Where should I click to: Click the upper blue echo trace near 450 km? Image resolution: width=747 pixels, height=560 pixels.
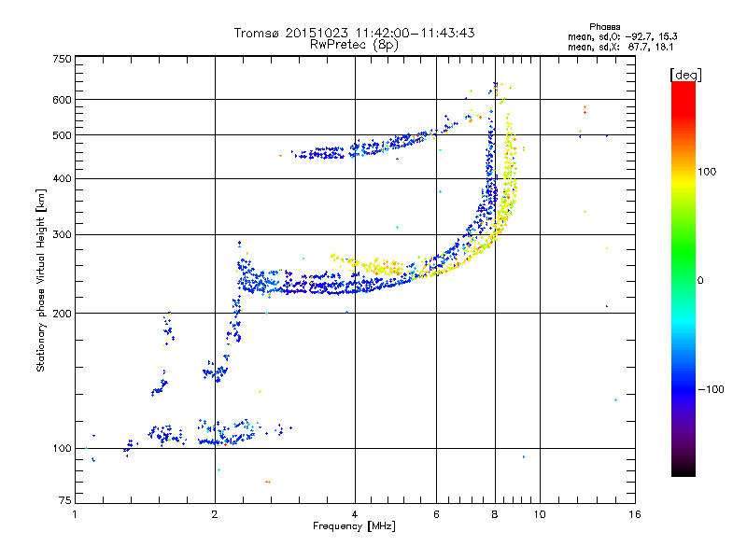coord(367,146)
